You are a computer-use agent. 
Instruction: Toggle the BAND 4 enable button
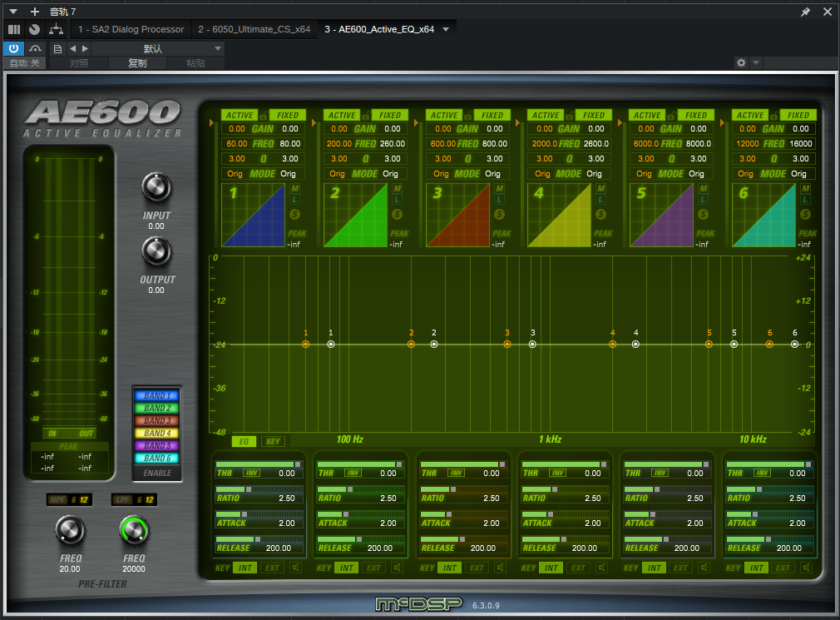click(157, 433)
